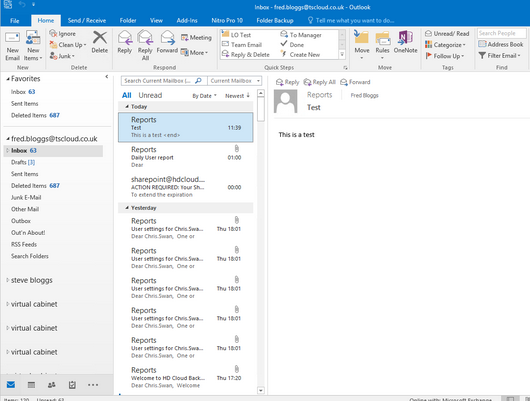Switch message list filter to Unread
The width and height of the screenshot is (530, 401).
(150, 95)
